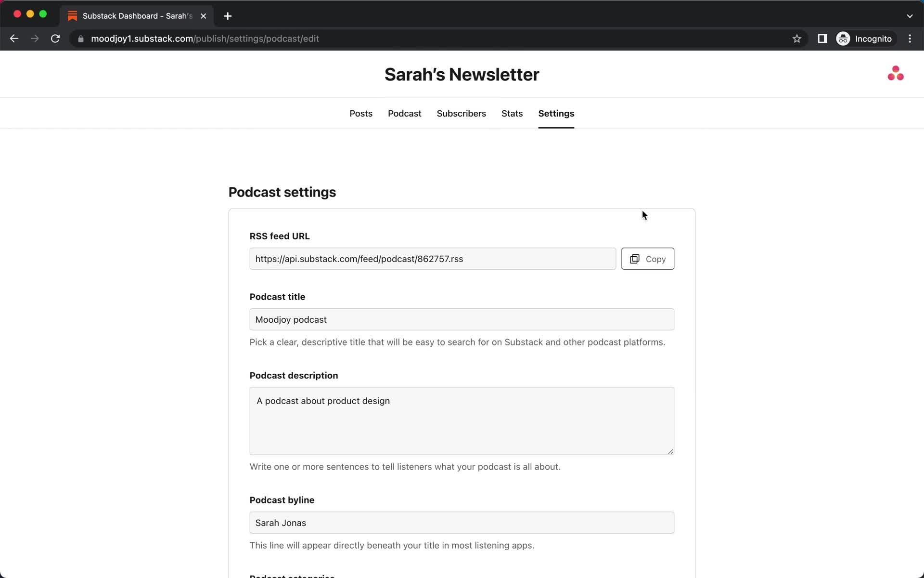Focus the RSS feed URL field

[x=433, y=259]
